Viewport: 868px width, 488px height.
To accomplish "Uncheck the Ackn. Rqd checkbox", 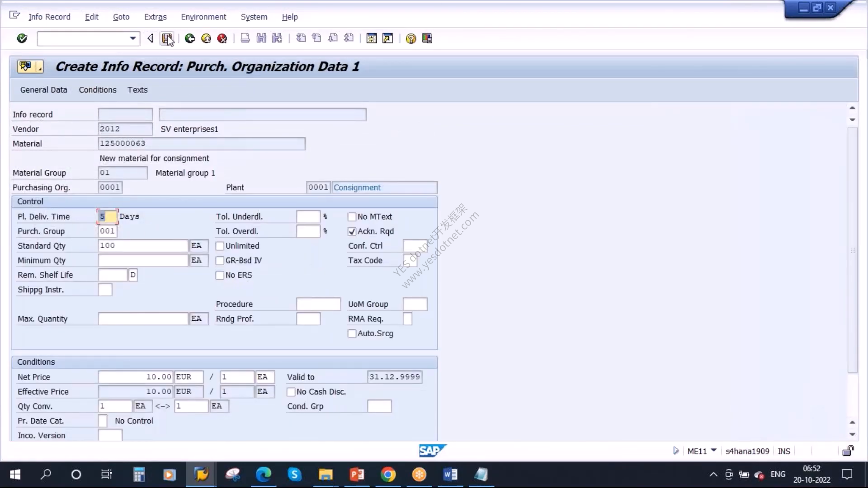I will 352,231.
